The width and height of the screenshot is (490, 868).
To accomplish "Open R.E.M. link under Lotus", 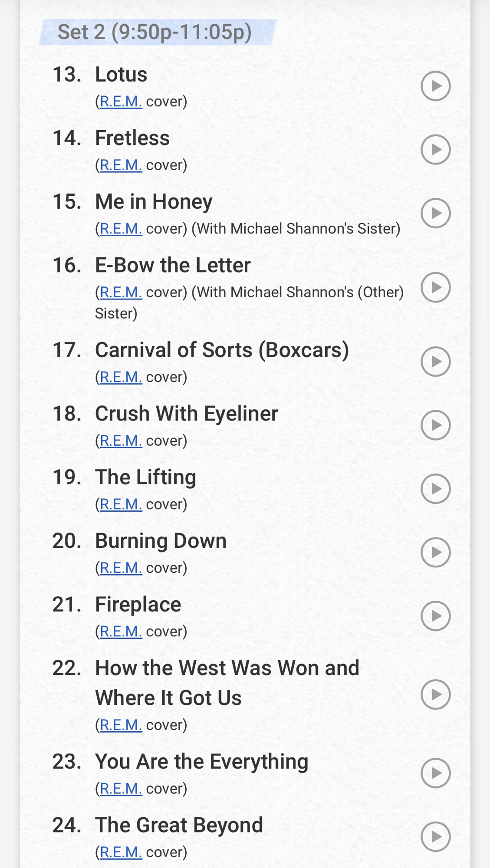I will click(x=121, y=102).
